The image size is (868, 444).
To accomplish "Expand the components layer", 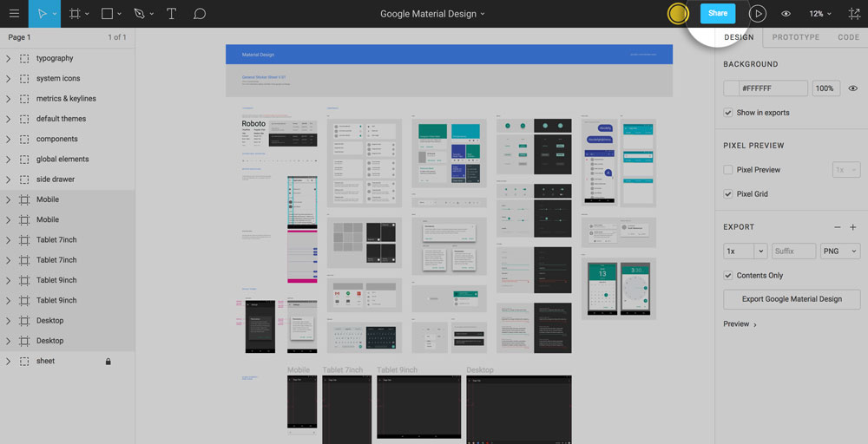I will tap(8, 139).
